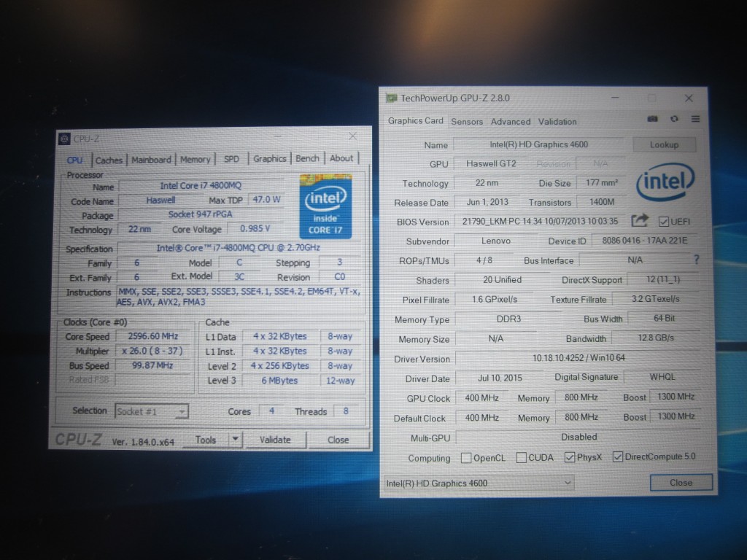Click the Multiplier value x 26.0 (8 - 37)
Image resolution: width=747 pixels, height=560 pixels.
pyautogui.click(x=152, y=351)
